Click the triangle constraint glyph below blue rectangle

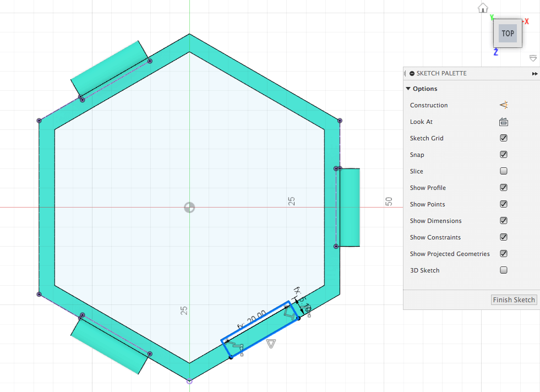coord(270,344)
